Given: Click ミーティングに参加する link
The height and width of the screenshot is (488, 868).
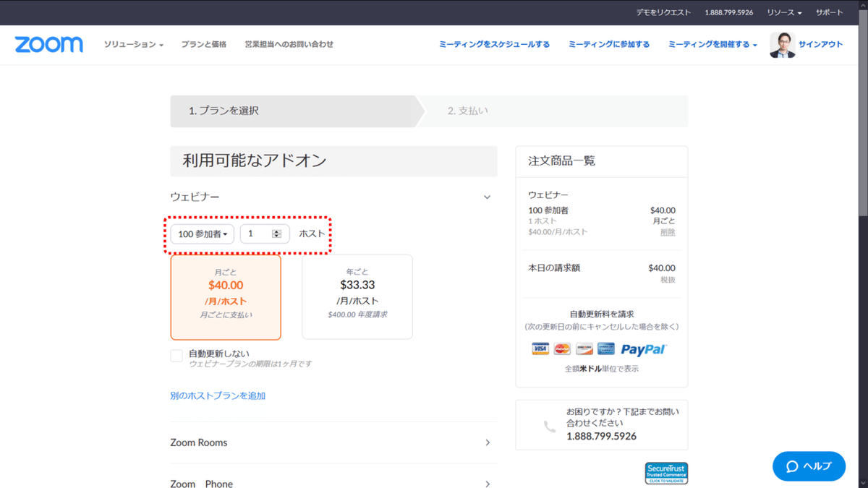Looking at the screenshot, I should pos(609,45).
